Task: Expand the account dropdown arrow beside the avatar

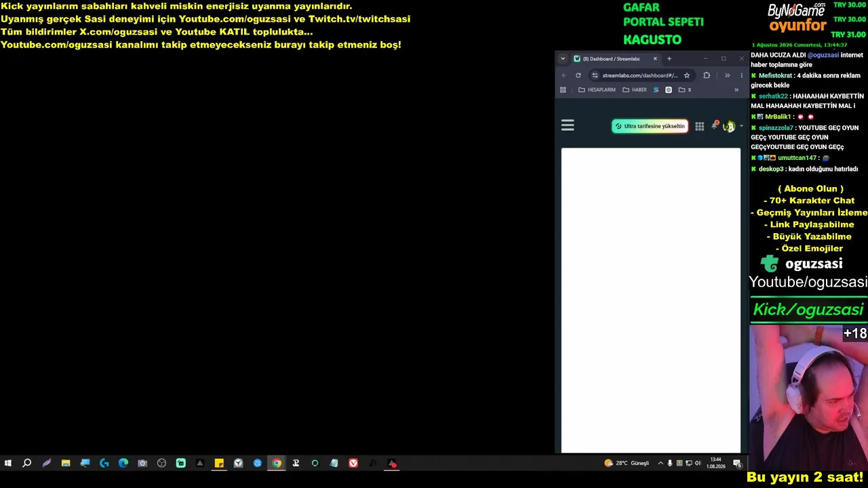Action: coord(741,126)
